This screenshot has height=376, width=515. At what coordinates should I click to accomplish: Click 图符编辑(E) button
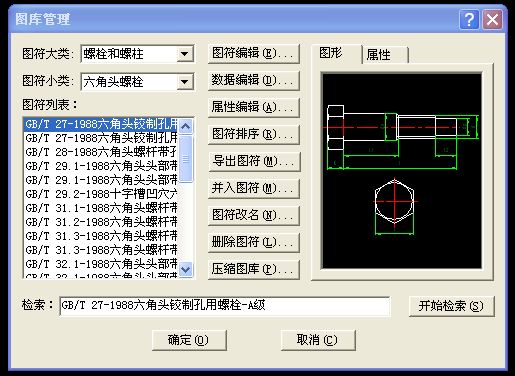point(254,53)
